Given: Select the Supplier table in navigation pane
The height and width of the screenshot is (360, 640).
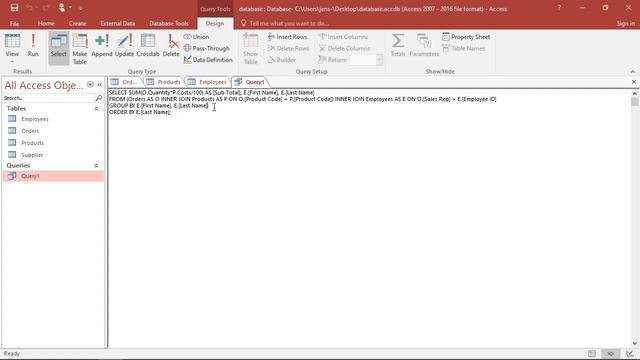Looking at the screenshot, I should click(53, 155).
